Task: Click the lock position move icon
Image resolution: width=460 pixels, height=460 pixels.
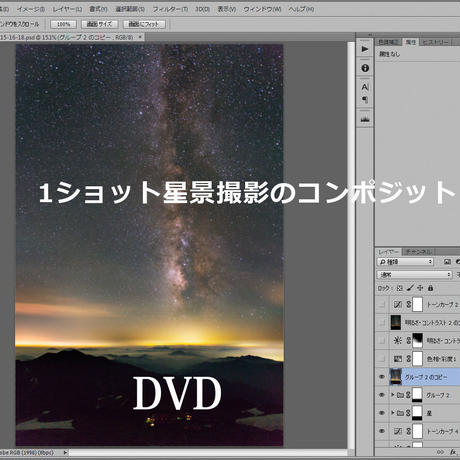Action: [x=420, y=288]
